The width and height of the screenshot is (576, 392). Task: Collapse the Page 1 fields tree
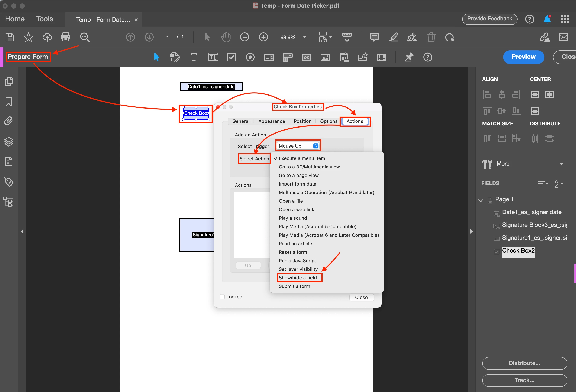[481, 200]
